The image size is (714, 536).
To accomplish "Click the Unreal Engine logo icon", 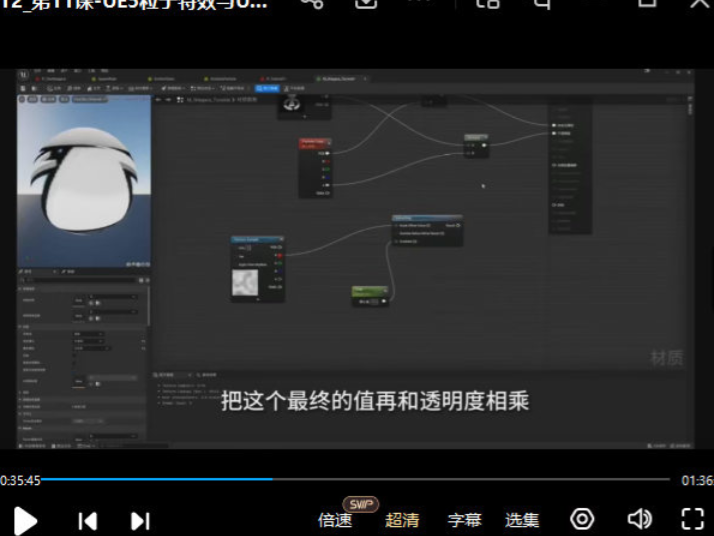I will click(x=23, y=76).
